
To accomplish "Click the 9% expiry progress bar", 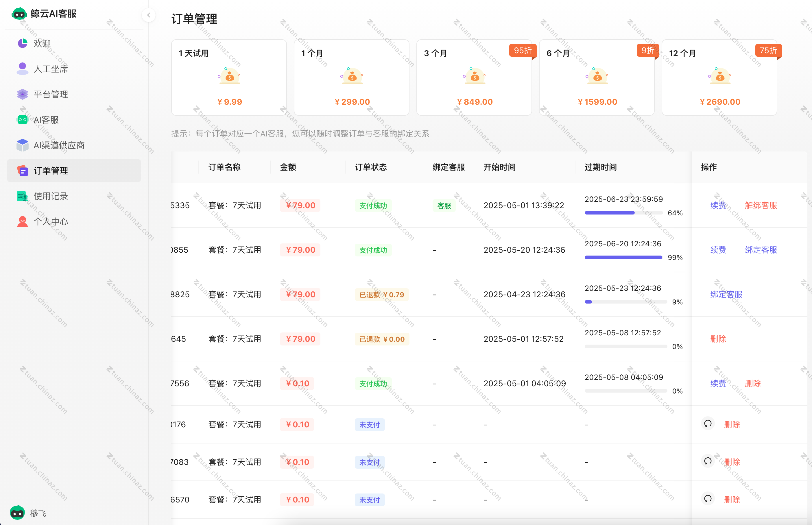I will pos(626,302).
